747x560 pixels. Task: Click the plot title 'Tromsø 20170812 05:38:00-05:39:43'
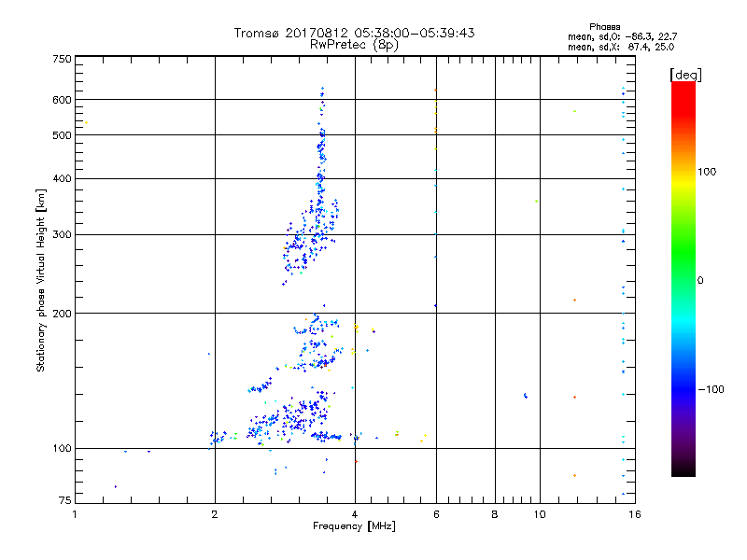point(354,33)
